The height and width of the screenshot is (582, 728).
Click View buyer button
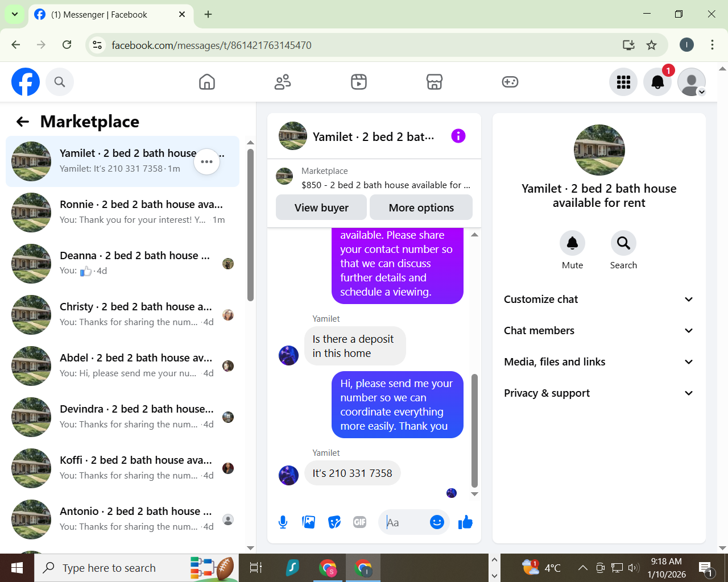(x=321, y=207)
